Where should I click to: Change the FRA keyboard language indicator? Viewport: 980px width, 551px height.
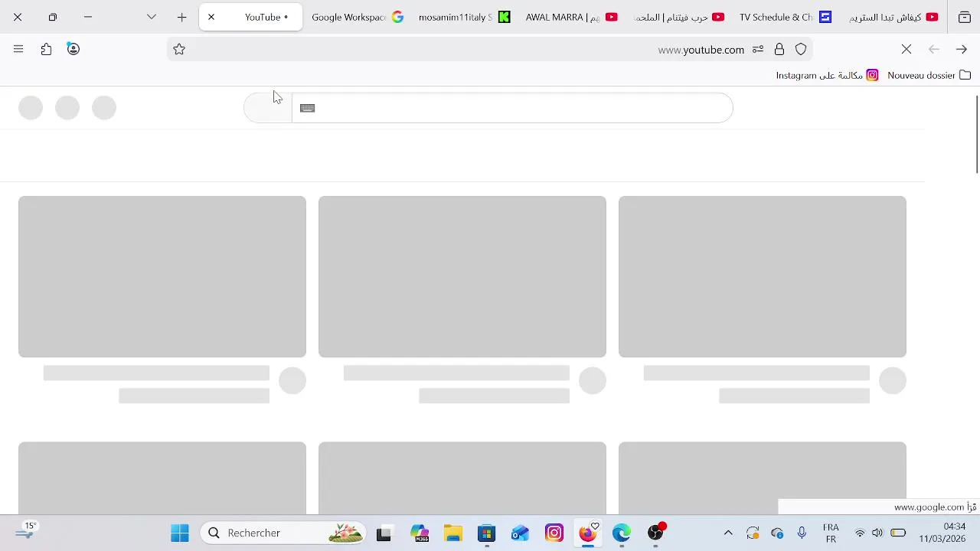(831, 533)
